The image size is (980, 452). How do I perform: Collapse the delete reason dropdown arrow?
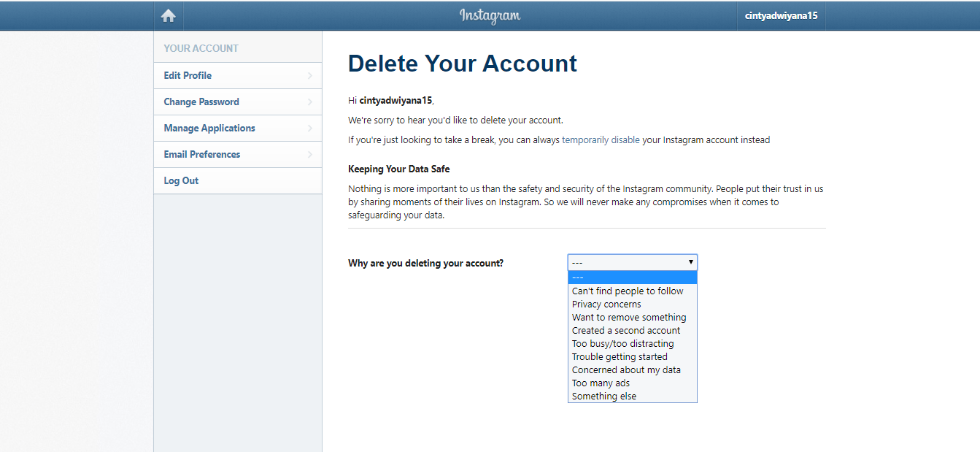(690, 262)
